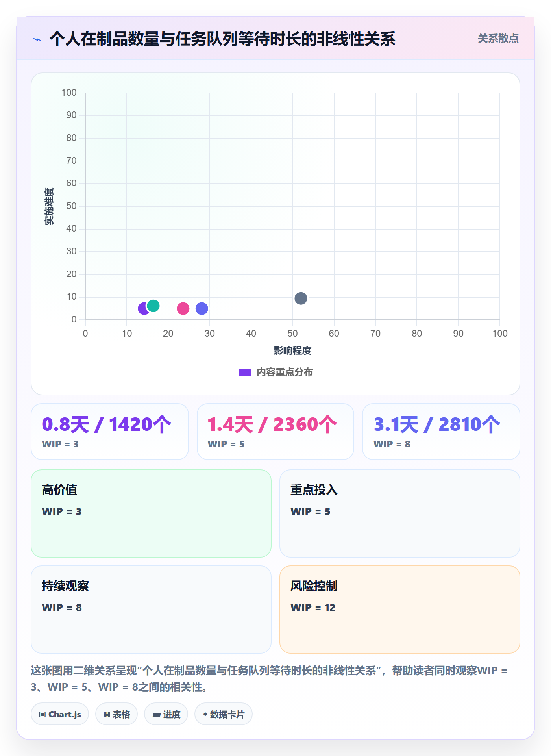Image resolution: width=551 pixels, height=756 pixels.
Task: Open the 重点投入 quadrant card
Action: pos(400,513)
